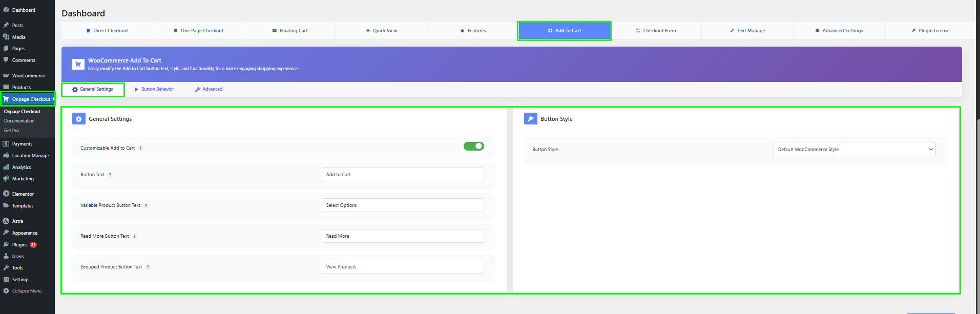Click the Analytics bar chart icon
This screenshot has width=980, height=314.
6,168
